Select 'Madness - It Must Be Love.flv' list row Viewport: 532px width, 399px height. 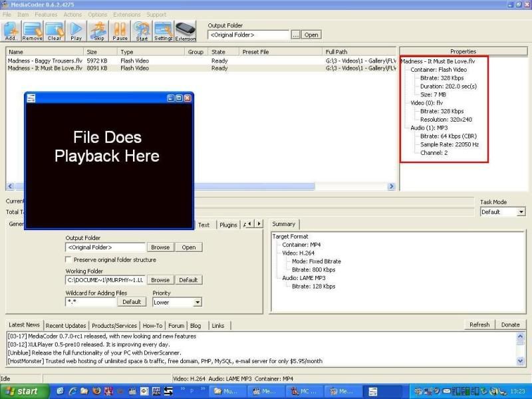201,68
